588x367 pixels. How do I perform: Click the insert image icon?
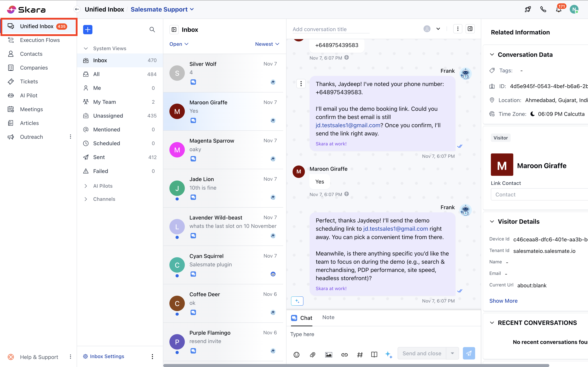pos(328,355)
